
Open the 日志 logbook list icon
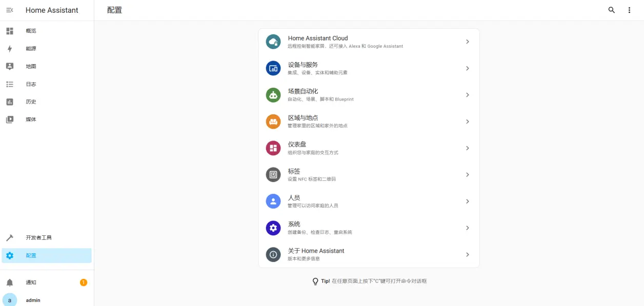coord(10,84)
